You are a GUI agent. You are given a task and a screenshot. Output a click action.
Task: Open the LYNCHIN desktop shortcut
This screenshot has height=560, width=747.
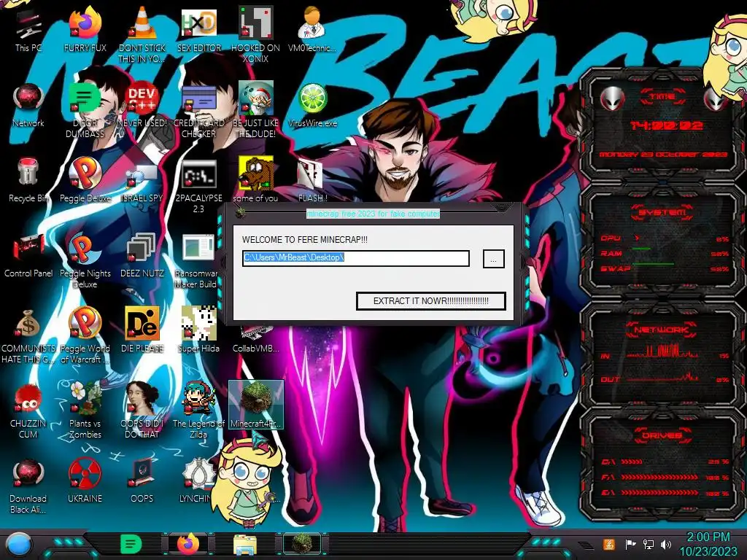(196, 481)
